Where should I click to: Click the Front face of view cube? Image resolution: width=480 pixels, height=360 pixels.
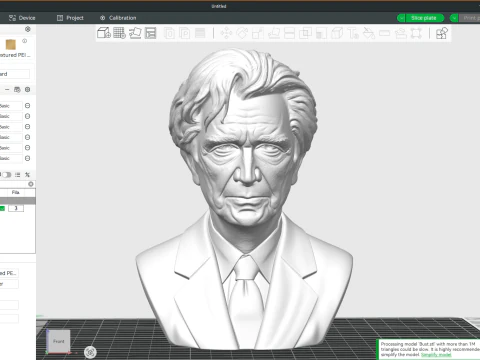click(x=59, y=341)
